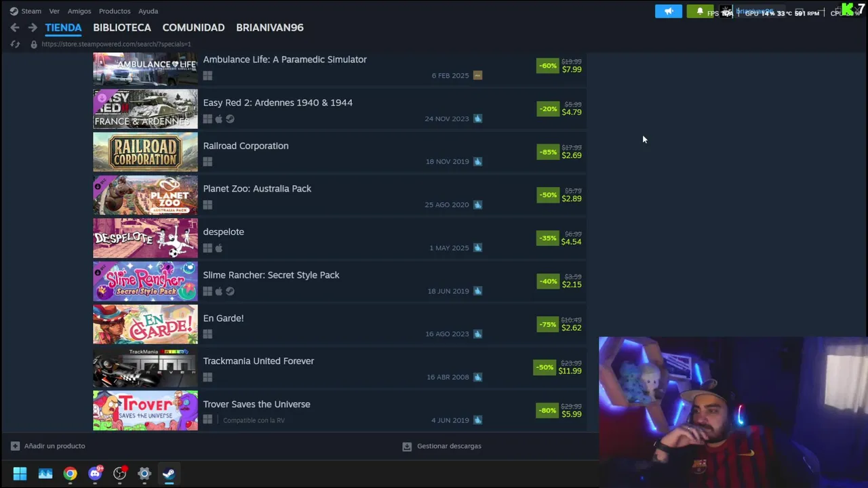The width and height of the screenshot is (868, 488).
Task: Click the Steam icon in the taskbar
Action: [169, 474]
